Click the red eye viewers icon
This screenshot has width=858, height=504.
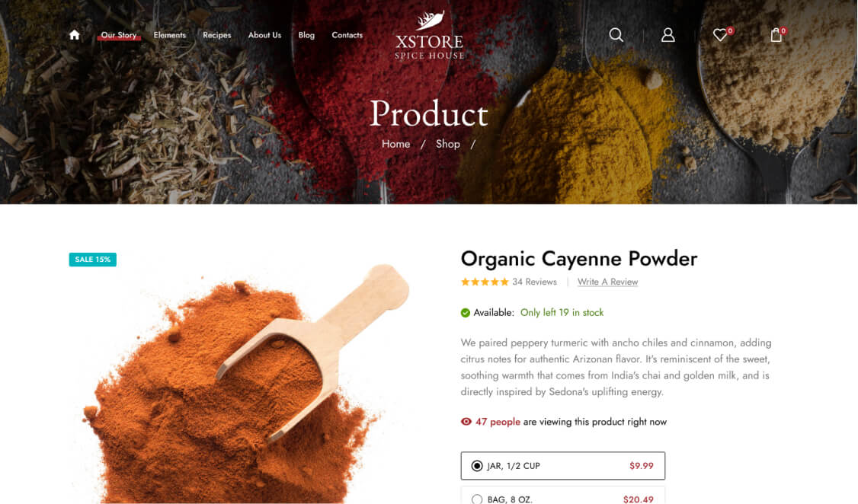[x=466, y=422]
